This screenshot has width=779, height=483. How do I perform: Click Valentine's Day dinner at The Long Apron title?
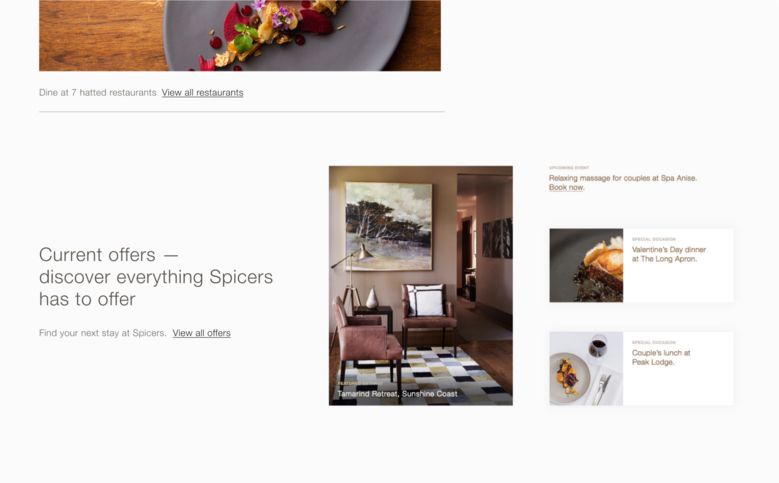[x=669, y=254]
